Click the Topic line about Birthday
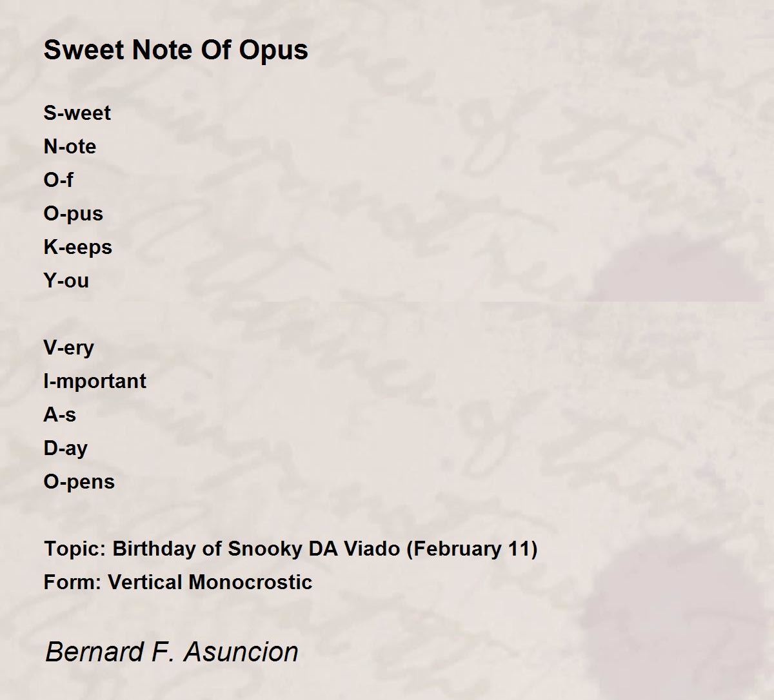The image size is (774, 700). click(x=290, y=549)
